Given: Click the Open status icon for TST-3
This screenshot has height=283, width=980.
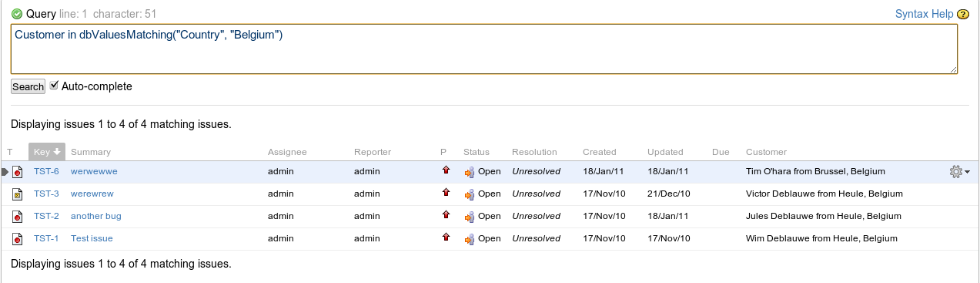Looking at the screenshot, I should click(x=469, y=194).
